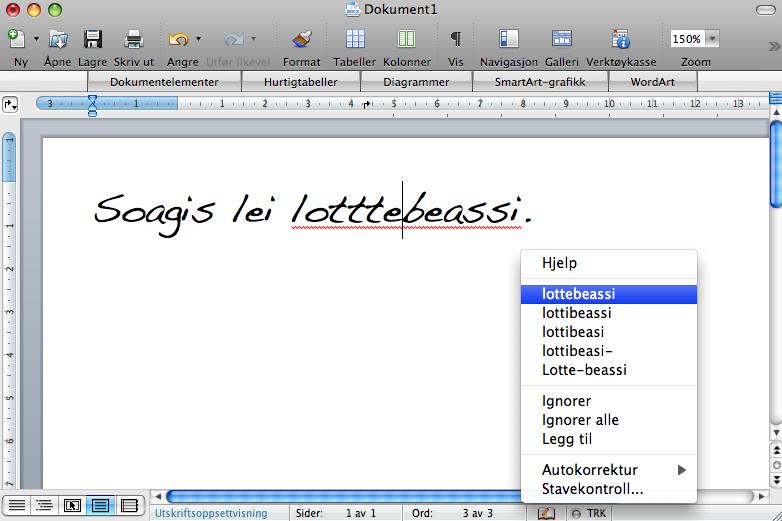Switch to publishing layout view icon
This screenshot has width=782, height=521.
[x=72, y=506]
